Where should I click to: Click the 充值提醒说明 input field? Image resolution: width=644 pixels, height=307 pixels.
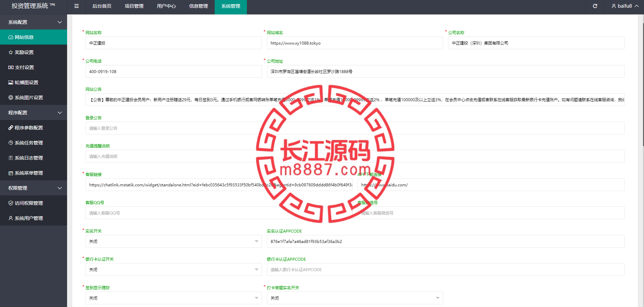pos(355,156)
